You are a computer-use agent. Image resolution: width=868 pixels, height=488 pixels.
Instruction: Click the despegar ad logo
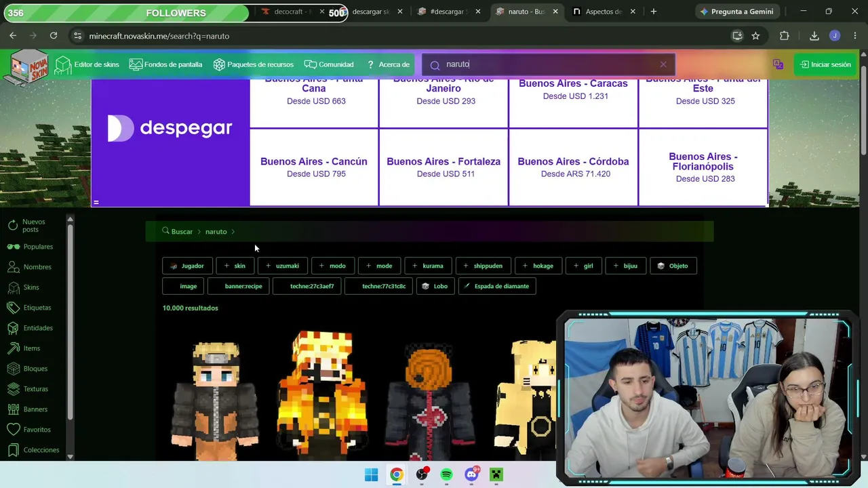coord(170,128)
